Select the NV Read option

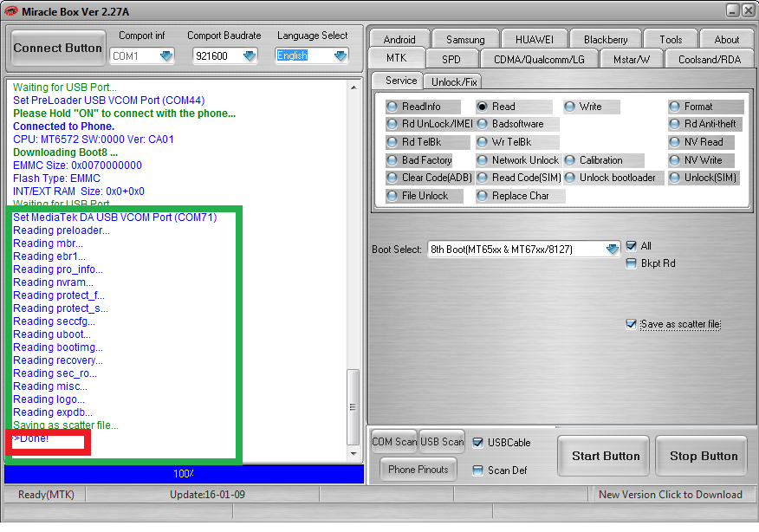[x=702, y=142]
